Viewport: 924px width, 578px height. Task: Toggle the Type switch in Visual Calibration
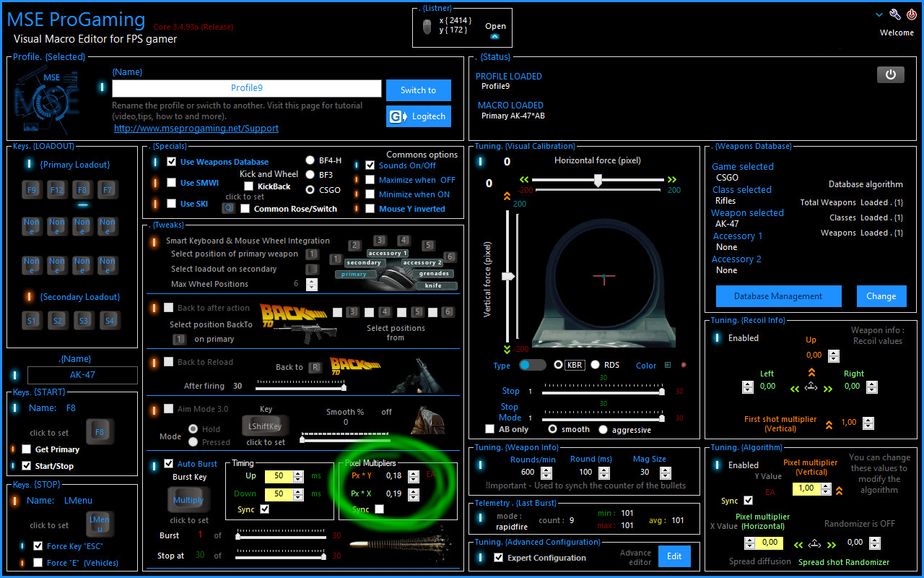[533, 365]
